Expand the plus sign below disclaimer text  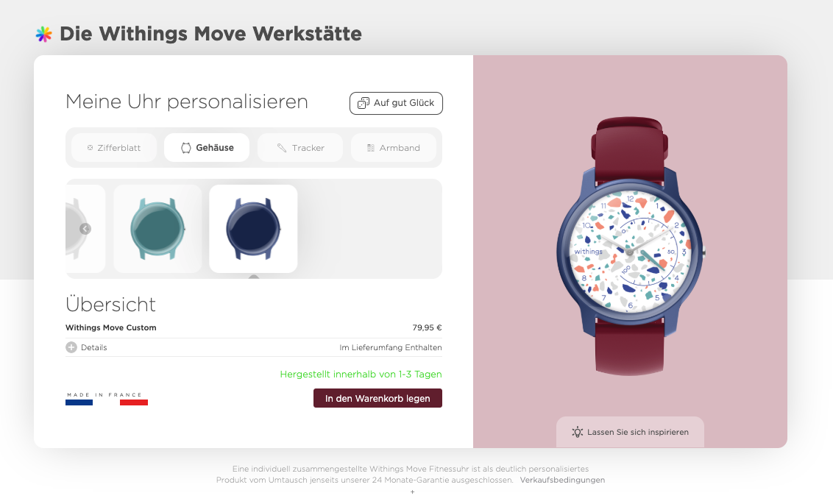[x=412, y=491]
